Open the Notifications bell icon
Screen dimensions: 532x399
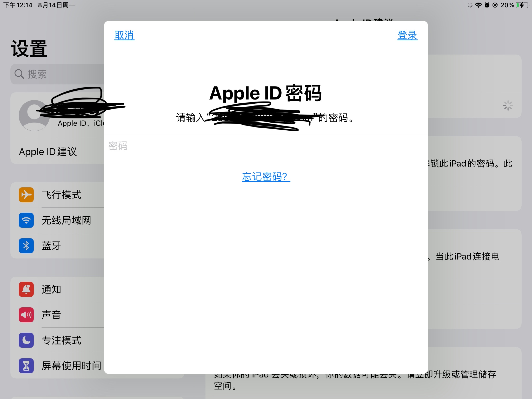click(x=26, y=289)
